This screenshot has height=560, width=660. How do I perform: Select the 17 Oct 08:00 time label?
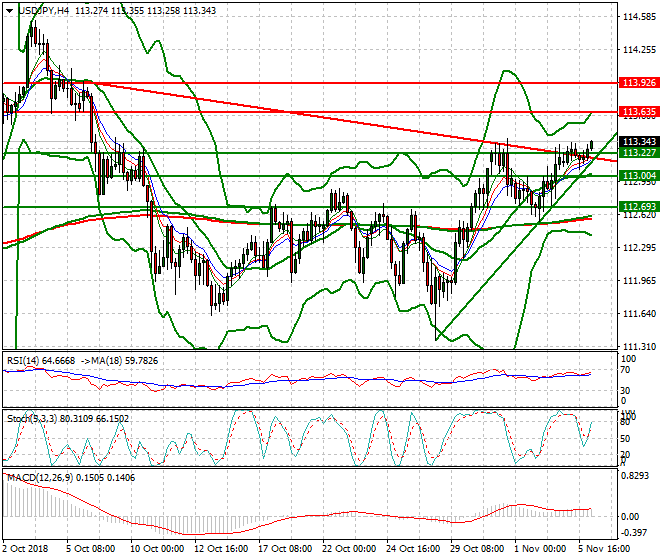click(x=285, y=549)
